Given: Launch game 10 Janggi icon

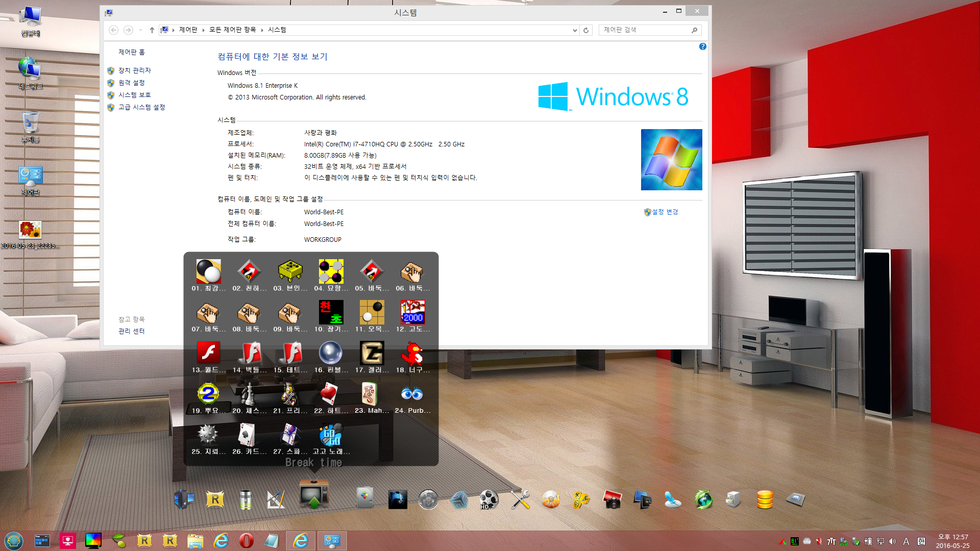Looking at the screenshot, I should pos(331,312).
